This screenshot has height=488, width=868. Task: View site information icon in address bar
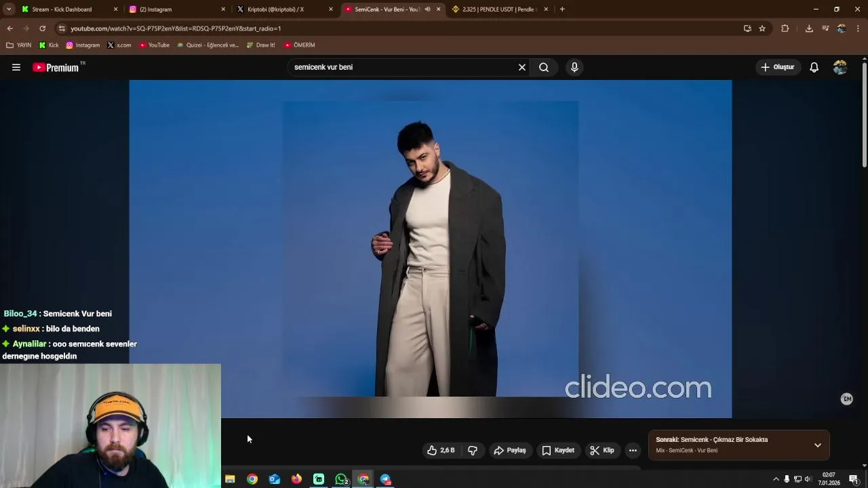[62, 28]
